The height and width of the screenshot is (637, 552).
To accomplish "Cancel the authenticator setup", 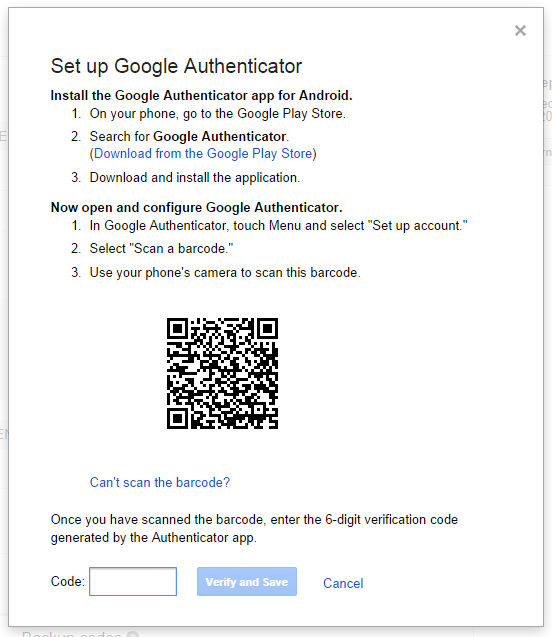I will point(343,583).
